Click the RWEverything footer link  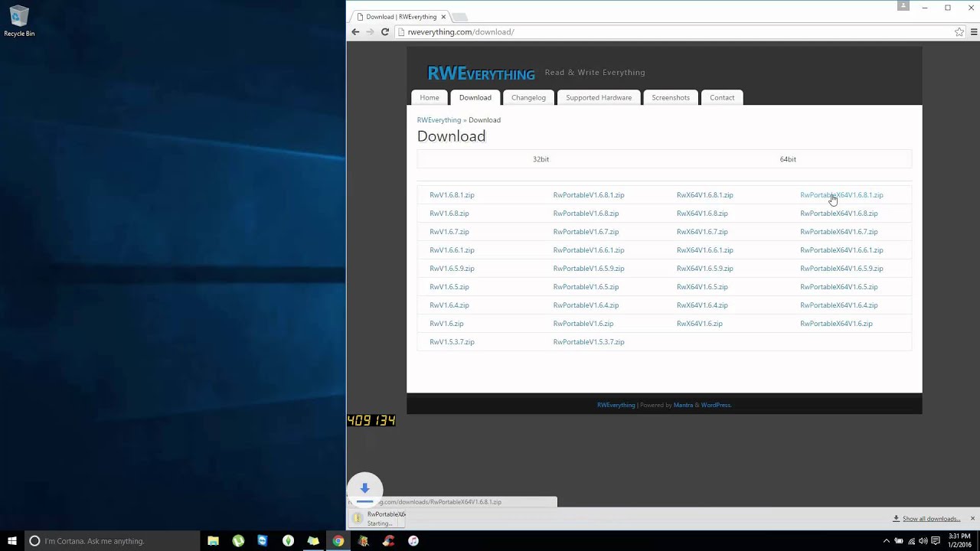pos(616,406)
